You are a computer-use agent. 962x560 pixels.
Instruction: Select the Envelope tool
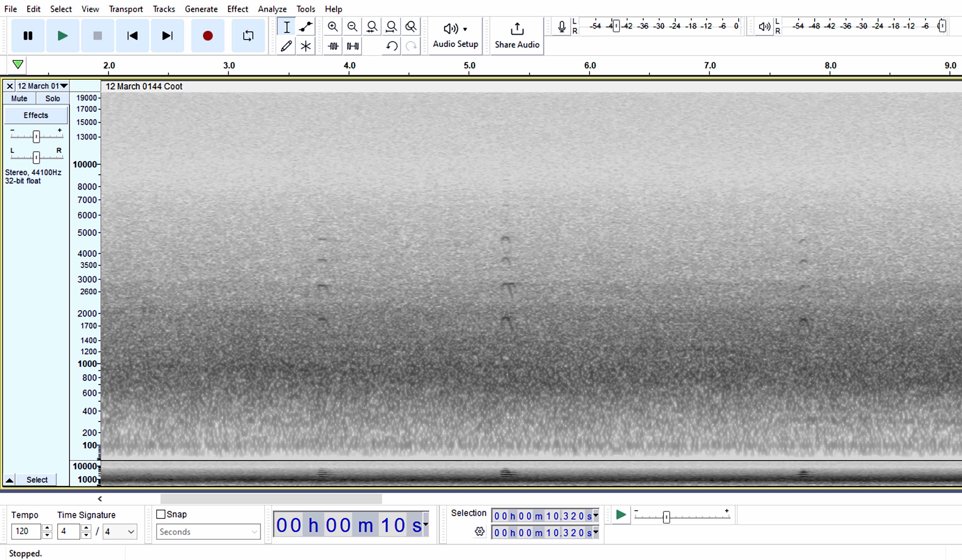[x=305, y=27]
